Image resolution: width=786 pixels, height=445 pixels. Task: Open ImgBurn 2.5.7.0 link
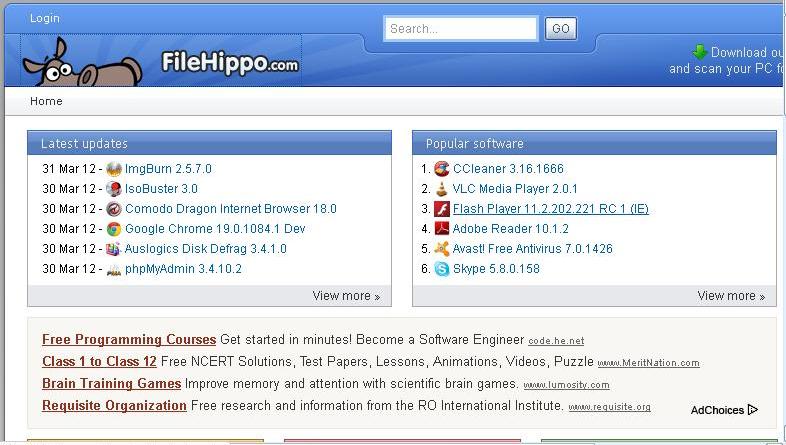tap(168, 169)
